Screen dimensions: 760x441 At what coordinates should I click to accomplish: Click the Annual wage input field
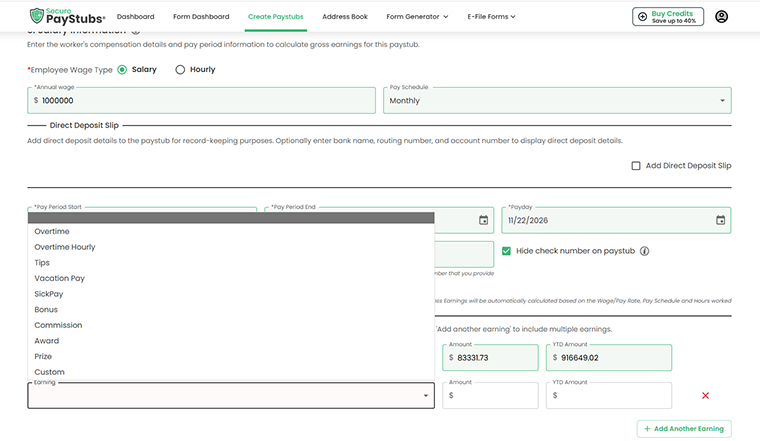[x=201, y=100]
